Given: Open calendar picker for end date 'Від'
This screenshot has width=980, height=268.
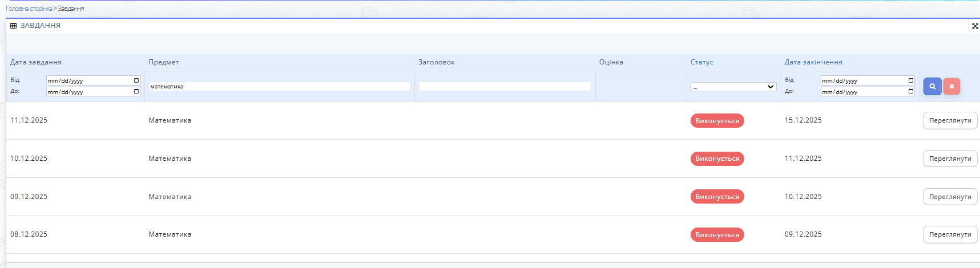Looking at the screenshot, I should 911,80.
